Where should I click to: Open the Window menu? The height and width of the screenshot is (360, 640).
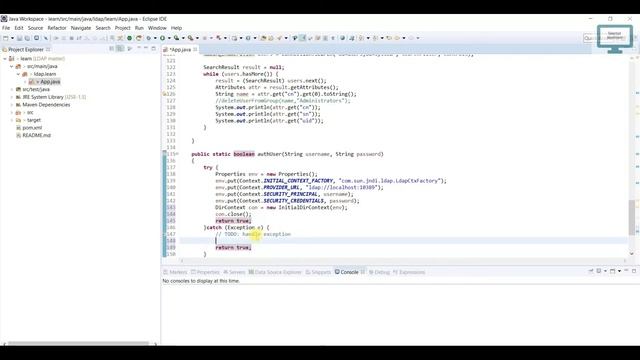tap(157, 28)
